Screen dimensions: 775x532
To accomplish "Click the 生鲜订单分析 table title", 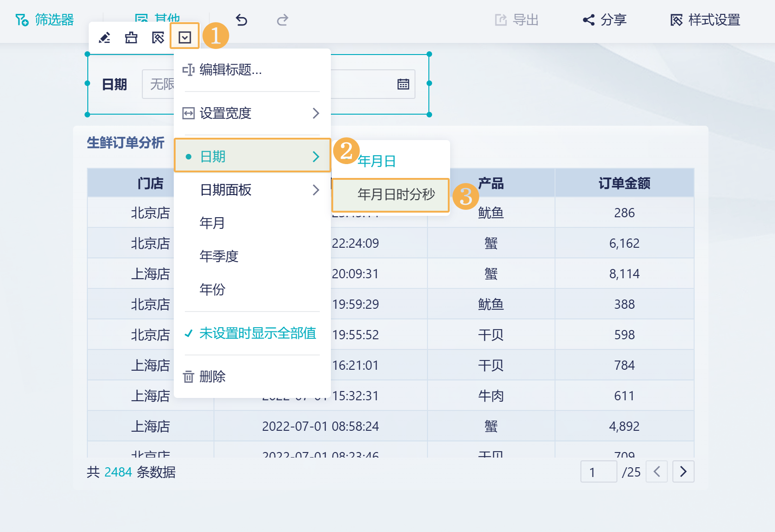I will tap(126, 143).
